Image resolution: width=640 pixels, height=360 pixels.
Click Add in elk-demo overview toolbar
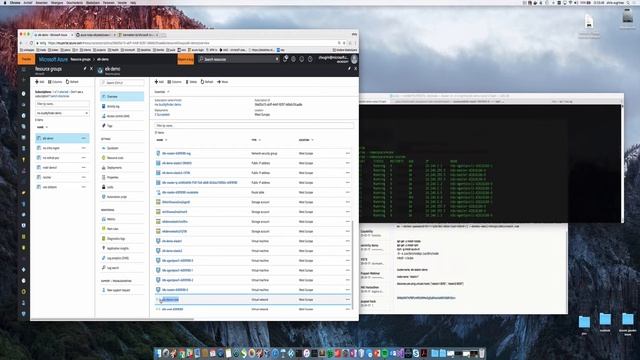tap(159, 82)
